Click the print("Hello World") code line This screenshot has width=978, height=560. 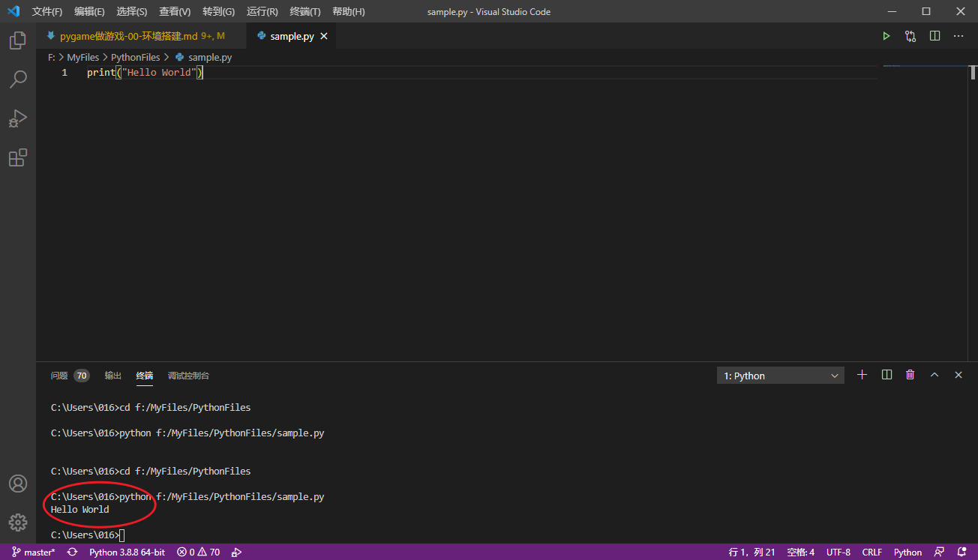pyautogui.click(x=145, y=73)
